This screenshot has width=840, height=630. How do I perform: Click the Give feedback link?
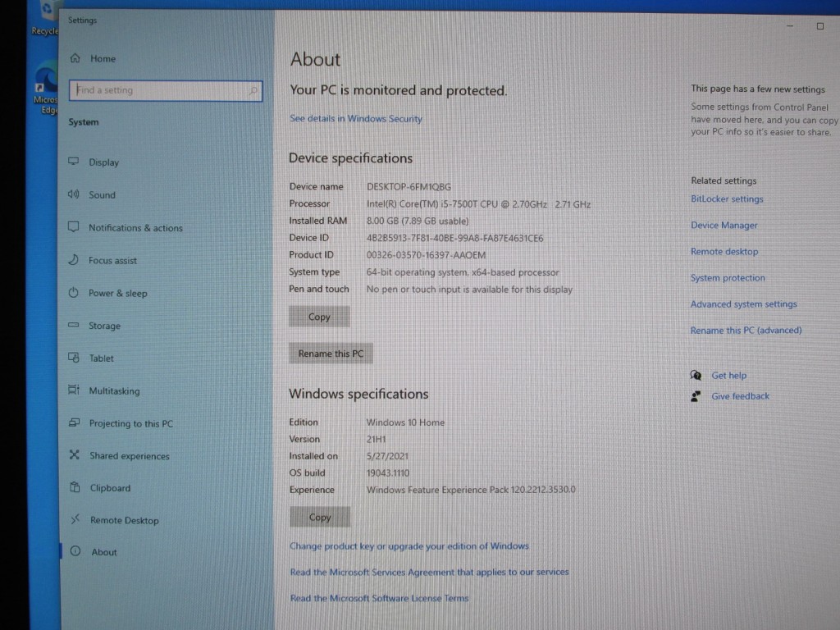point(740,396)
